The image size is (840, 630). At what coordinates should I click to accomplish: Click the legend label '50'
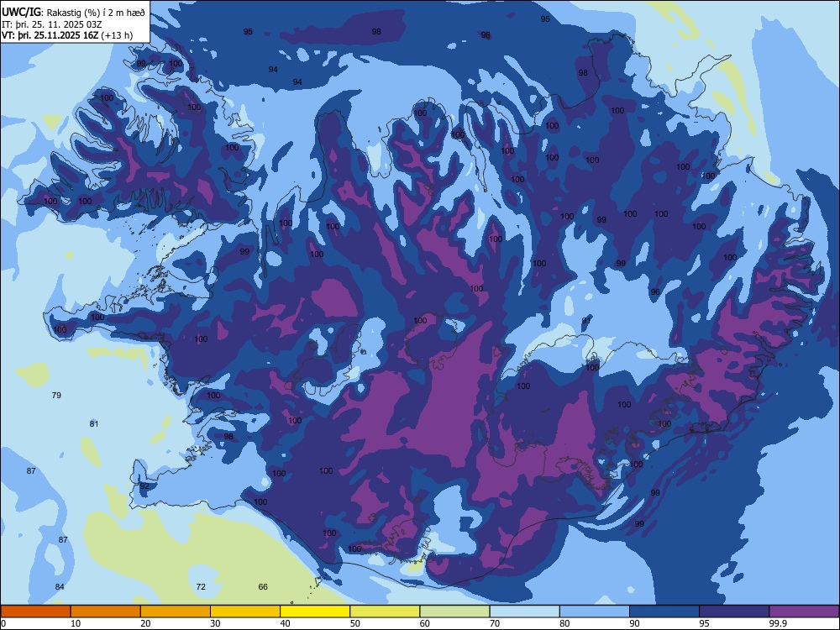coord(354,623)
